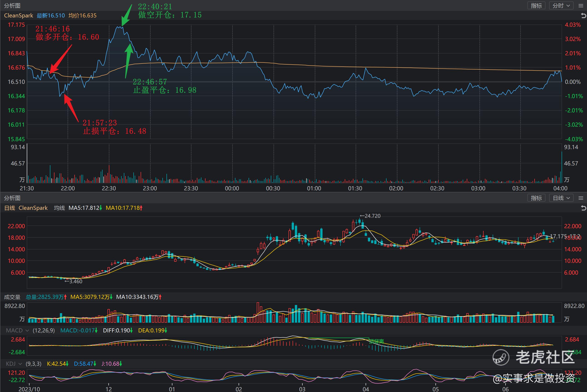587x392 pixels.
Task: Open the hamburger menu of the daily chart panel
Action: [x=581, y=198]
